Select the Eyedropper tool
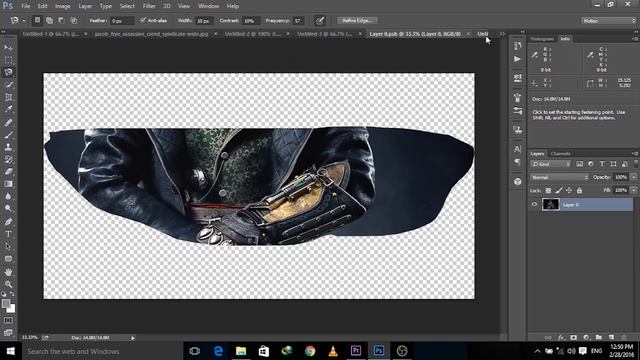Viewport: 640px width, 360px height. (8, 109)
